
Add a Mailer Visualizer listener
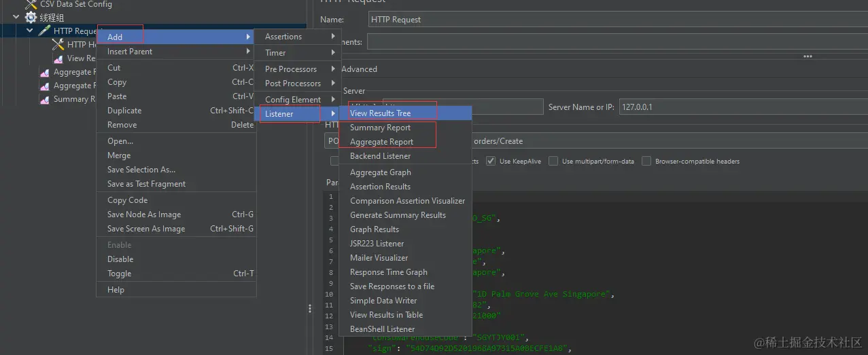point(406,258)
